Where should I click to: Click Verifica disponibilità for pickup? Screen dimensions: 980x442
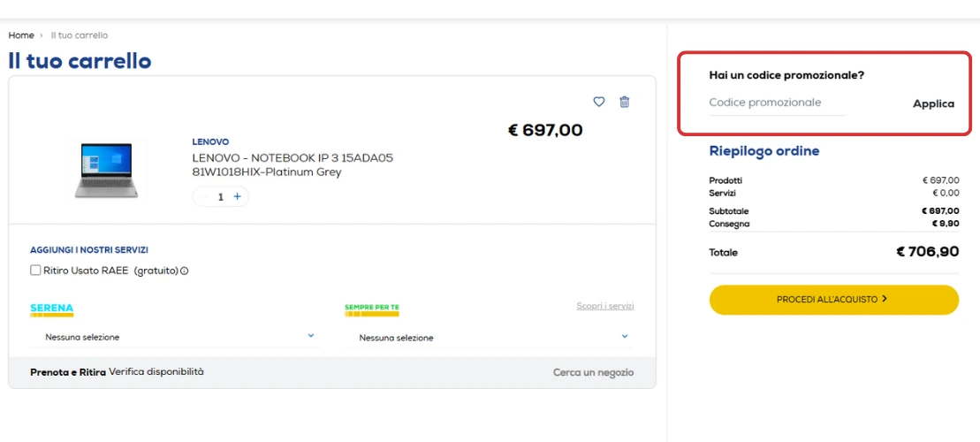[x=156, y=371]
